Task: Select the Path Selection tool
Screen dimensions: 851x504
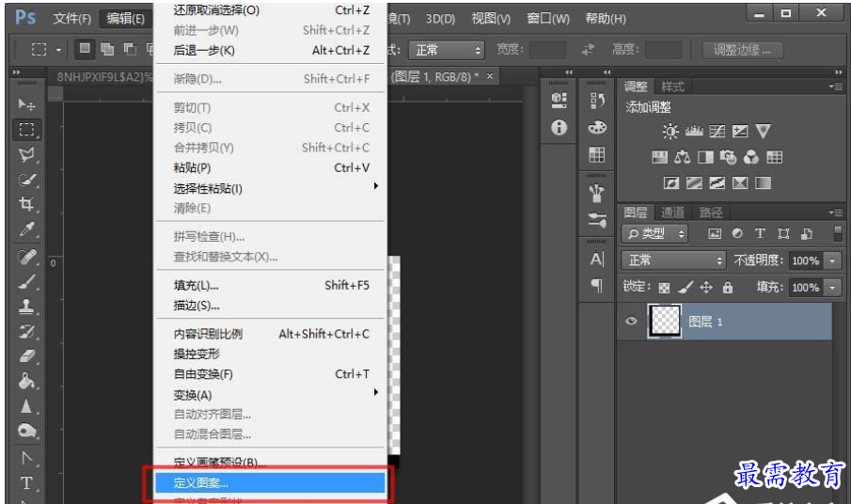Action: tap(26, 459)
